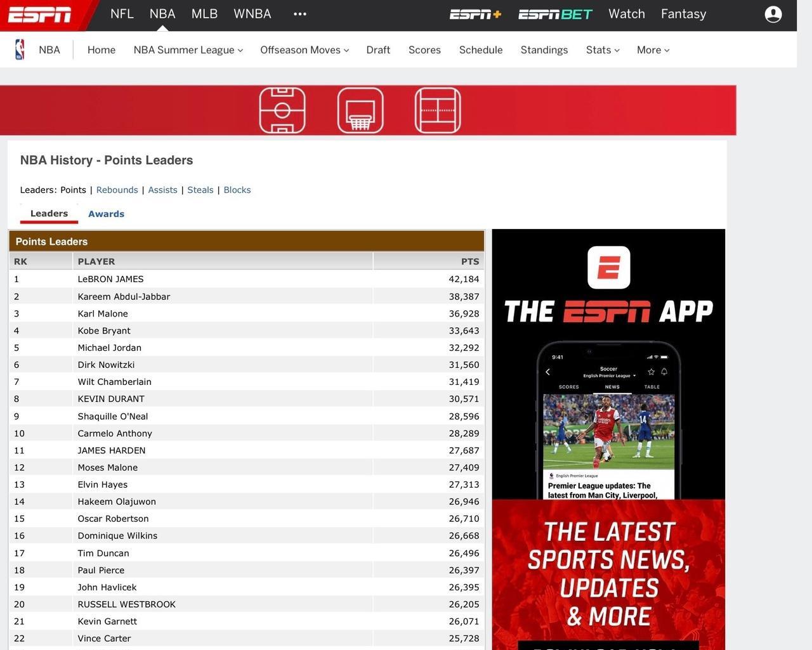Click player name Carmelo Anthony

pos(115,433)
